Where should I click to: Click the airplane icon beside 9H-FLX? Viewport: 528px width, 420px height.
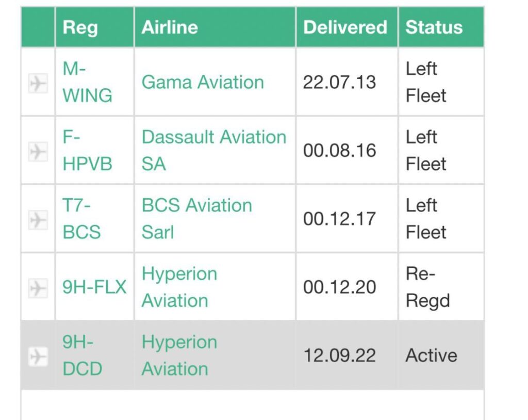pos(38,287)
